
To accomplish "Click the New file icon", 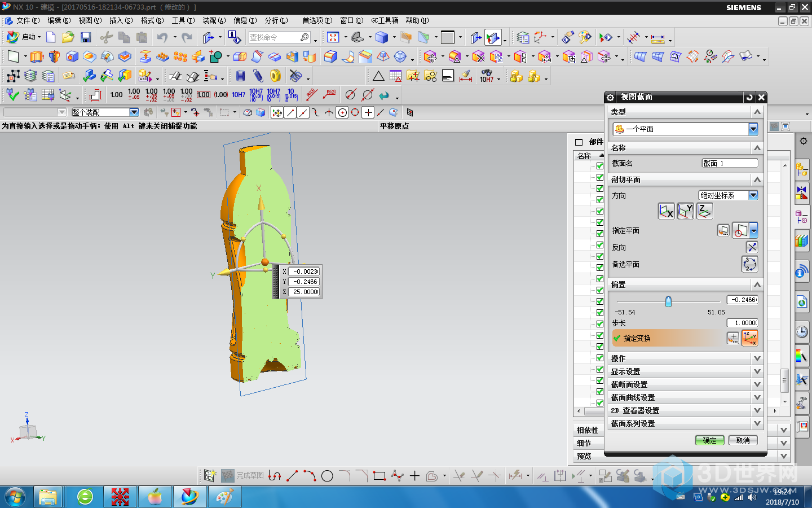I will (x=51, y=37).
